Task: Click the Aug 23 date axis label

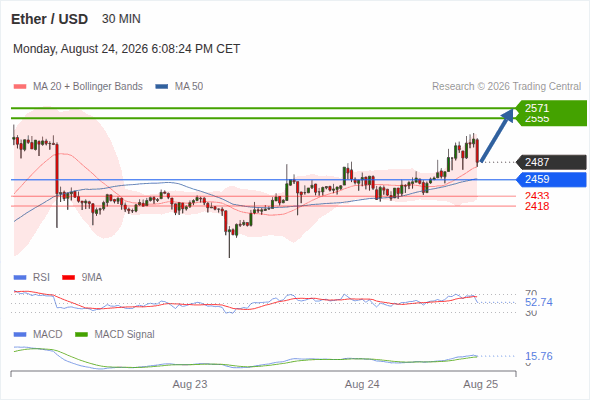Action: point(190,384)
